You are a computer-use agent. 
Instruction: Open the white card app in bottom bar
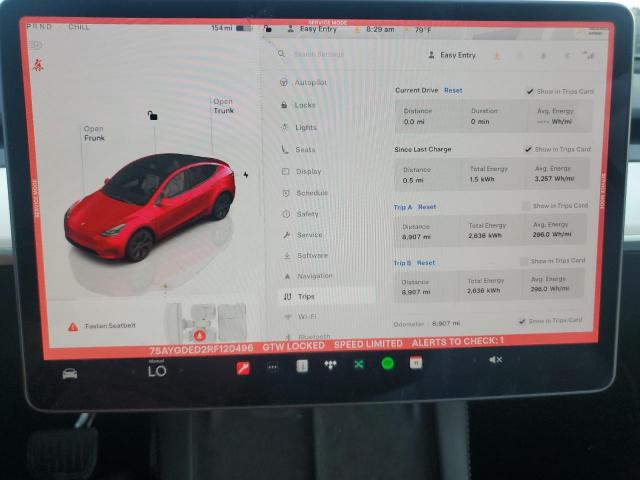[x=302, y=366]
